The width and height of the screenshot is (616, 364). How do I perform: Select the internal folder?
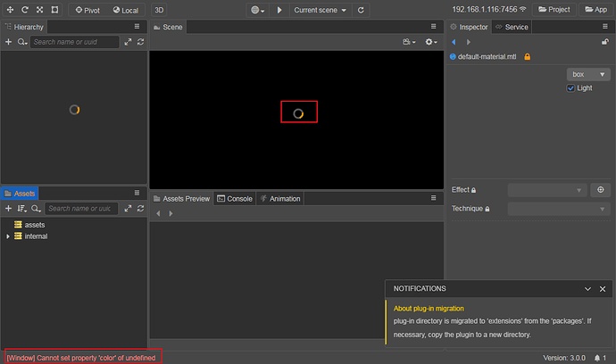click(36, 236)
